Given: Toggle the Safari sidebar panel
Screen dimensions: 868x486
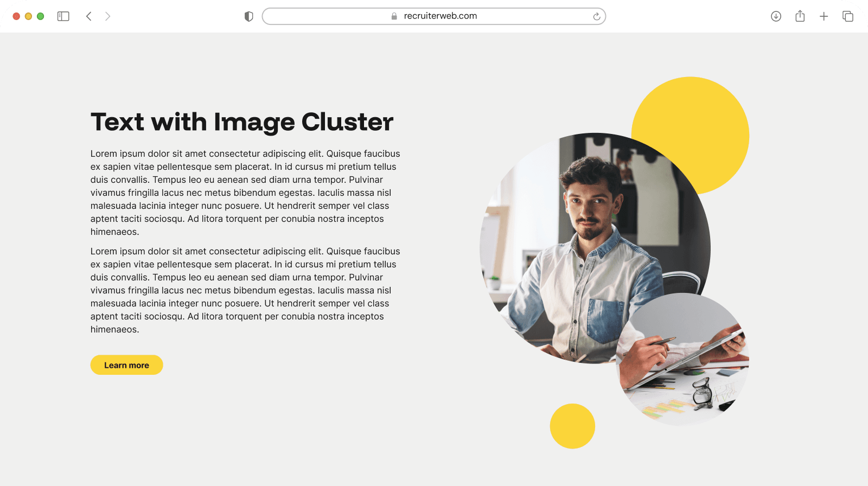Looking at the screenshot, I should (63, 16).
